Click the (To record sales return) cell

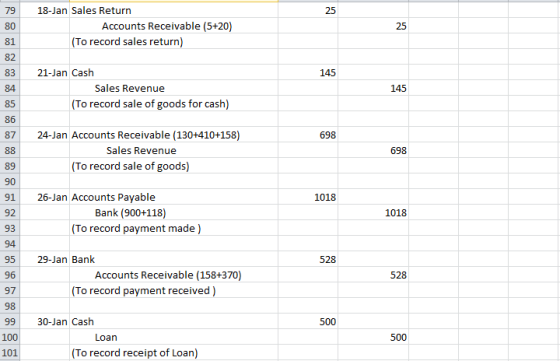pos(174,42)
